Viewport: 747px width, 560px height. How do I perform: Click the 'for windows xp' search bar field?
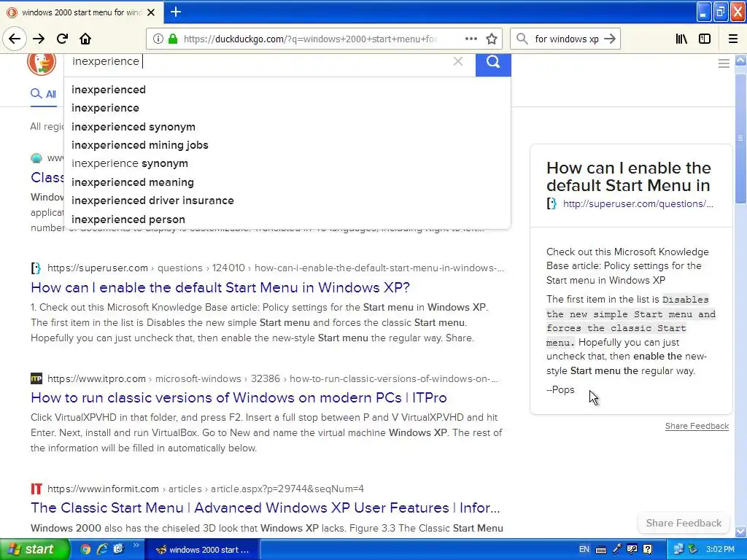(x=566, y=39)
